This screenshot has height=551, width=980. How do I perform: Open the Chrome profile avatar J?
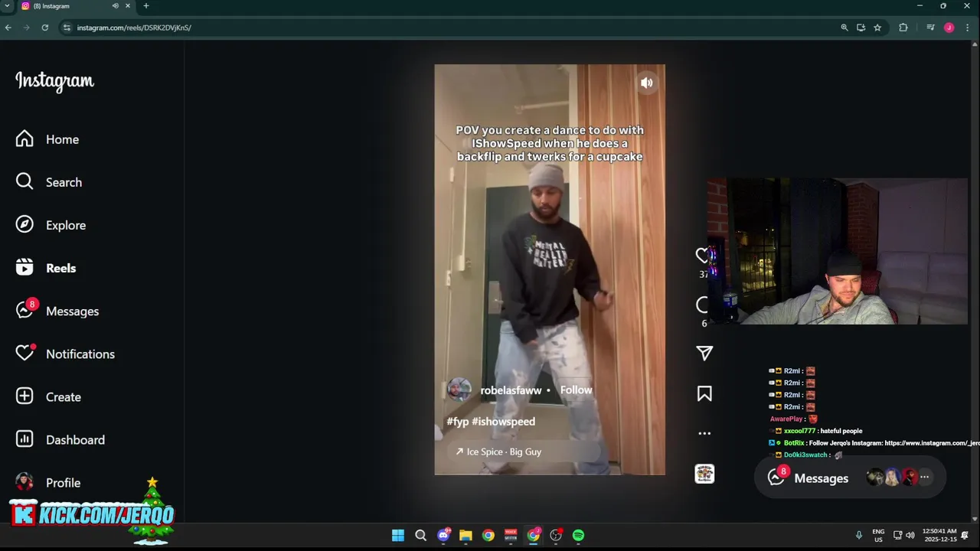(x=949, y=28)
